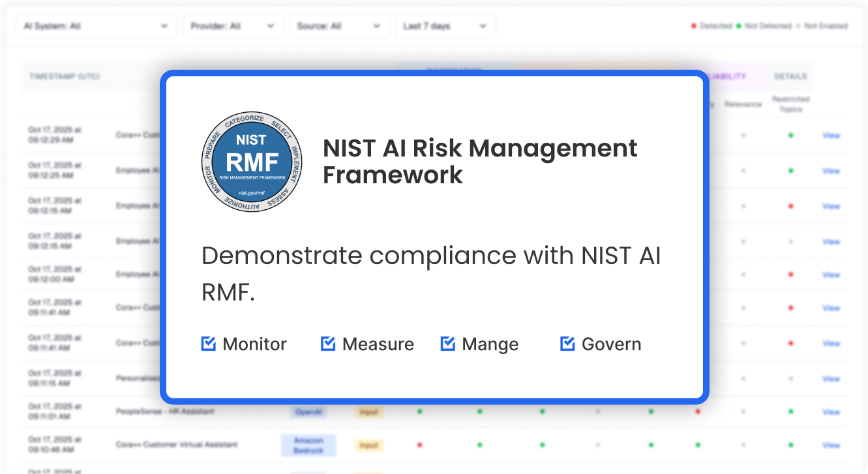
Task: Open the Provider: All dropdown
Action: tap(233, 26)
